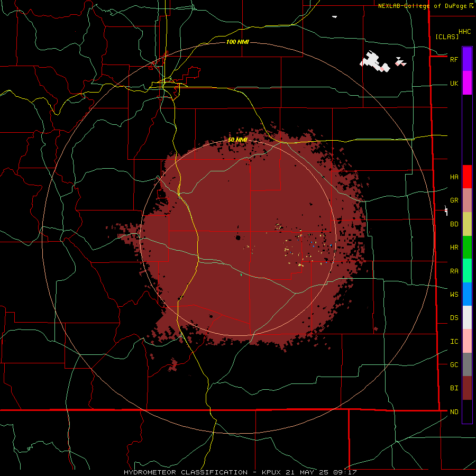This screenshot has width=476, height=476.
Task: Select the yellow BD legend swatch
Action: point(467,224)
